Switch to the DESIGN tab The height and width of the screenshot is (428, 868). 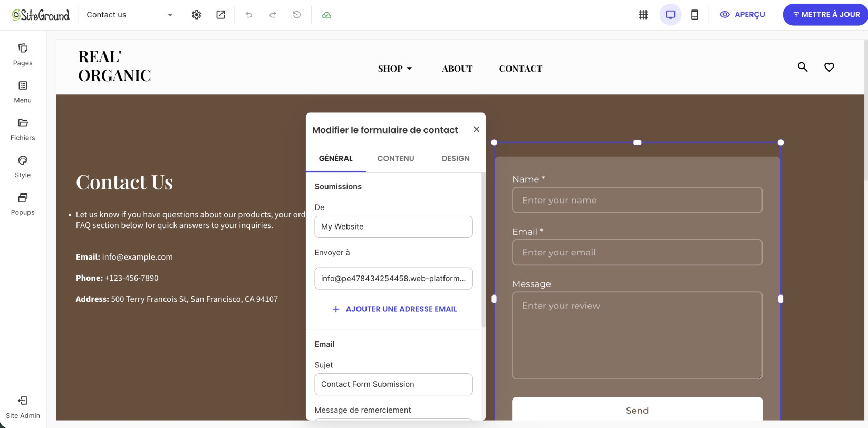tap(456, 158)
